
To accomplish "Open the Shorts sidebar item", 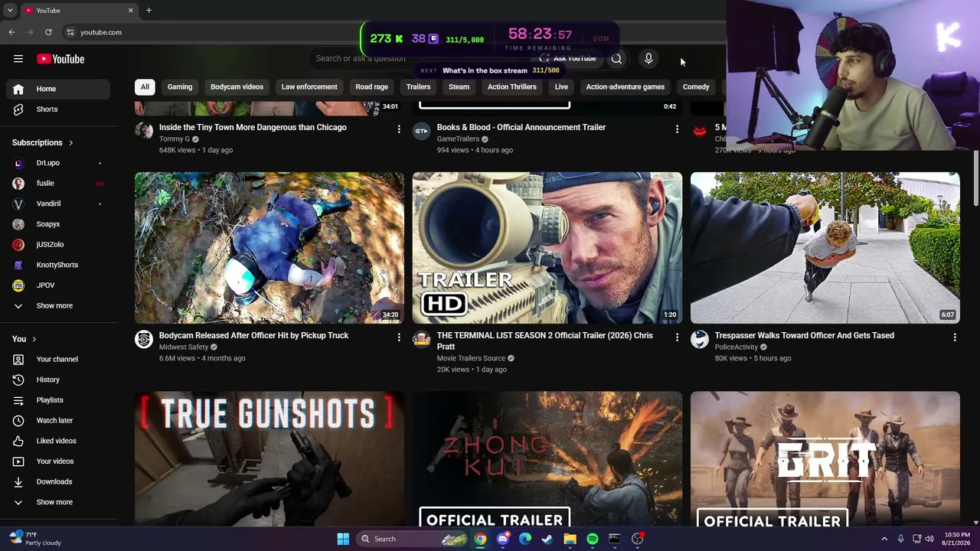I will 58,109.
